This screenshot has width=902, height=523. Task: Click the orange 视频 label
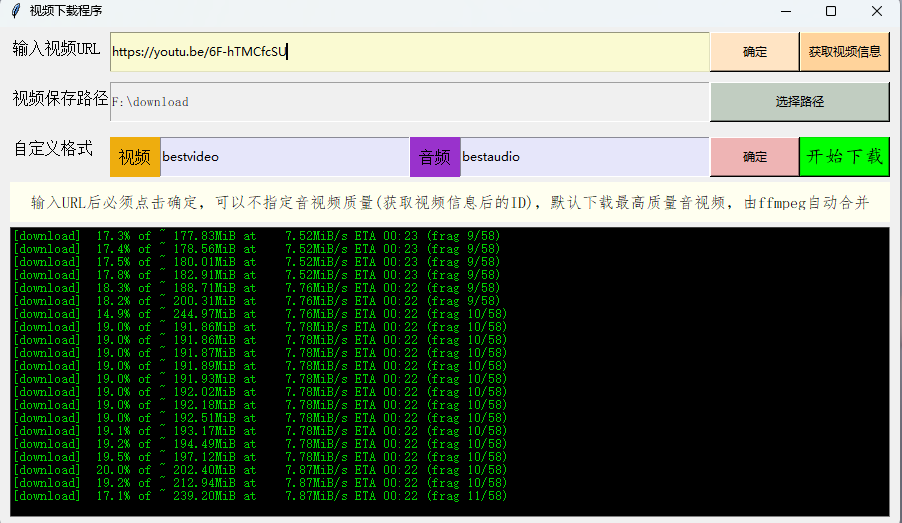(x=135, y=156)
